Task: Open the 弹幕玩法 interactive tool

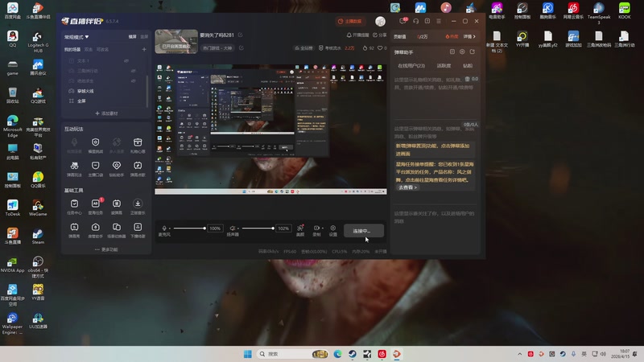Action: (74, 166)
